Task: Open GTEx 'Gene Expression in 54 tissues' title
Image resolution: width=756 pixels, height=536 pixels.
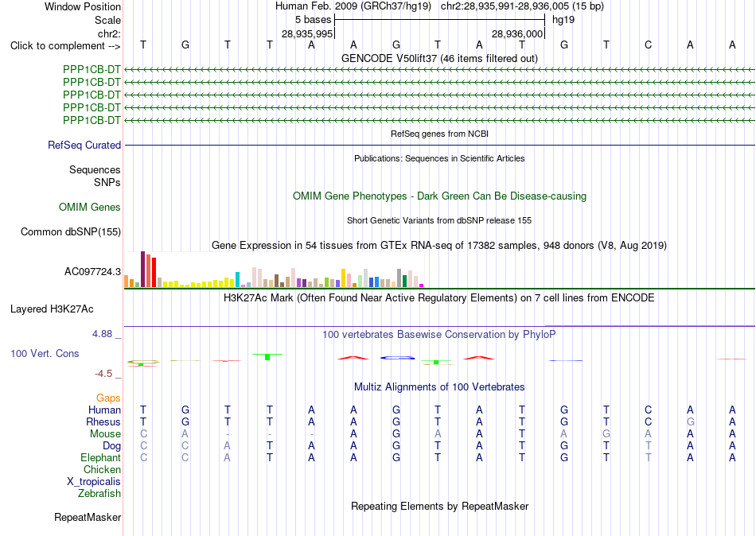Action: coord(439,246)
